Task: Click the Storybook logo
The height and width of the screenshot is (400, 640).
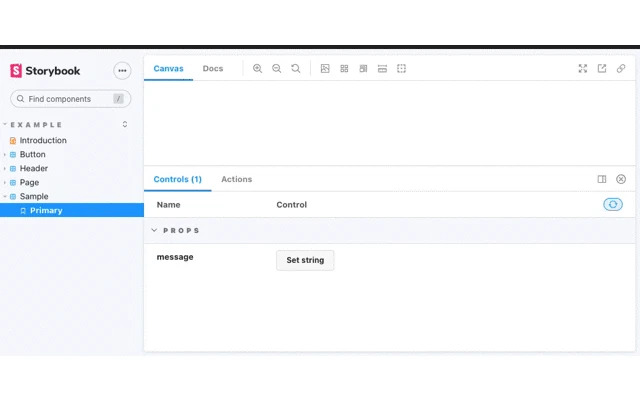Action: 45,71
